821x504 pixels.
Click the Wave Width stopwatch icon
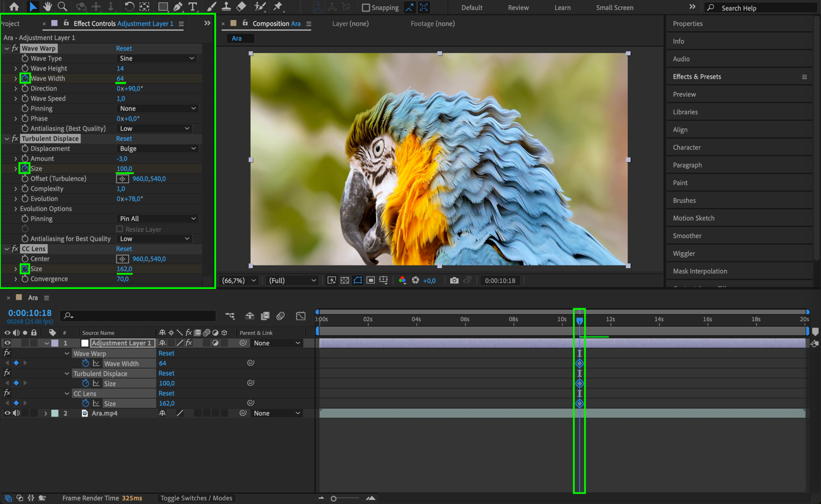[x=25, y=78]
